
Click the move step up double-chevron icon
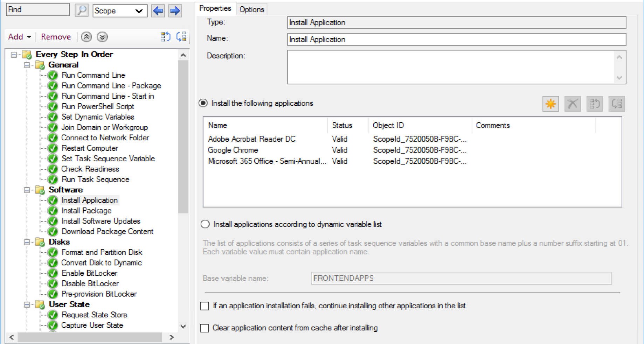[86, 37]
